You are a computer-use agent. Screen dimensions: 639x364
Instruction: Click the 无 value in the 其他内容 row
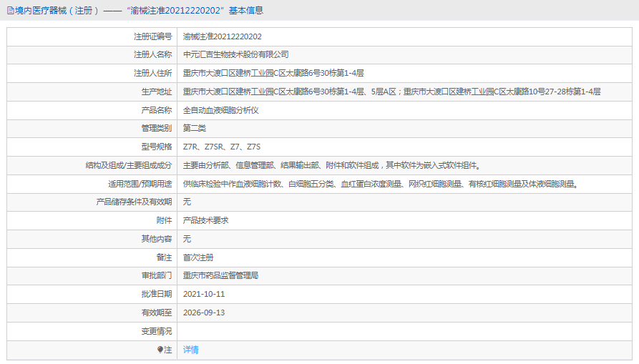tap(187, 239)
